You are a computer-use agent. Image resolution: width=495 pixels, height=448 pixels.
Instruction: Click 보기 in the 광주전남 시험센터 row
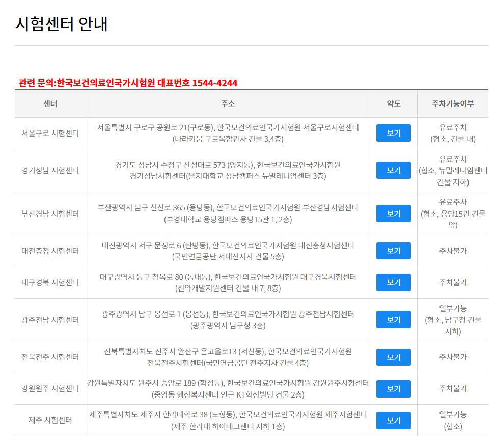393,320
